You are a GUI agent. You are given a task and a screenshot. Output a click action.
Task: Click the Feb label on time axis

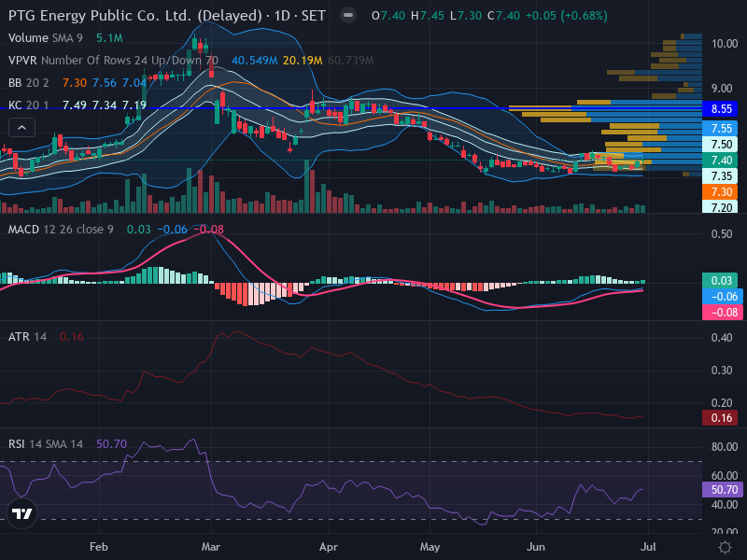(99, 547)
